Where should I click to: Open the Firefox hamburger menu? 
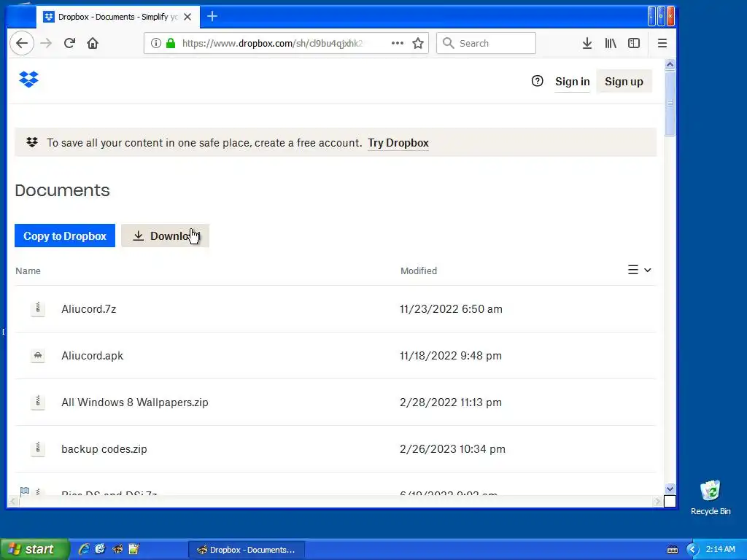click(x=662, y=43)
